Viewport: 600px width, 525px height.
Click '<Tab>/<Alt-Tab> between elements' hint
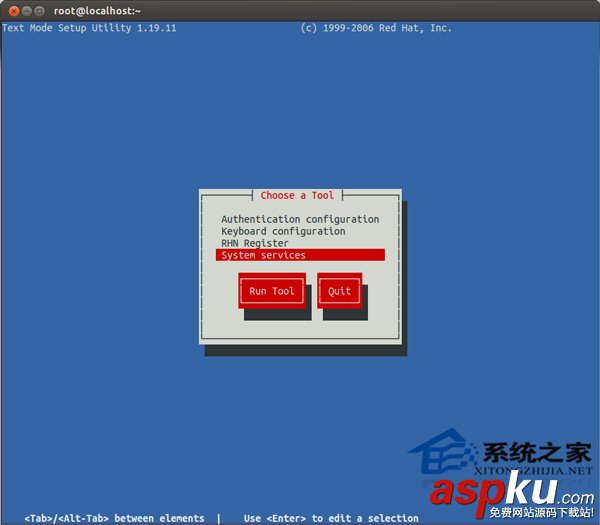coord(114,518)
